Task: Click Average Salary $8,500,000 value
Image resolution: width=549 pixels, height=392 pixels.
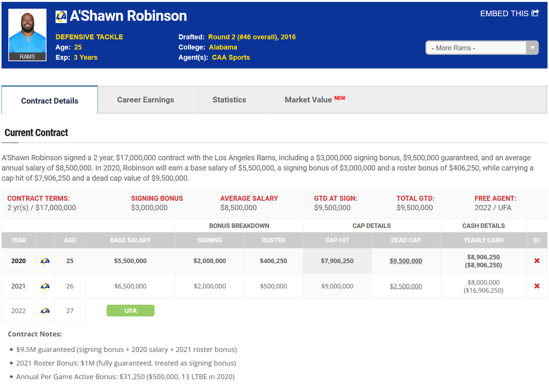Action: pos(239,208)
